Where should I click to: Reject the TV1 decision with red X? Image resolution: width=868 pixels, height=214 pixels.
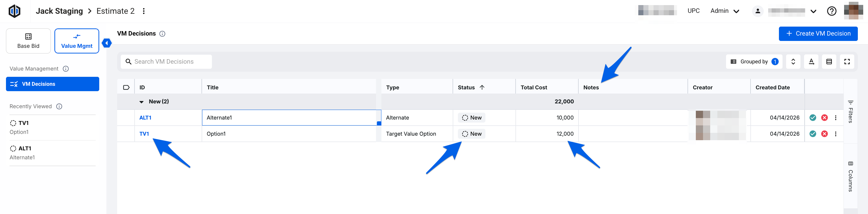tap(824, 134)
